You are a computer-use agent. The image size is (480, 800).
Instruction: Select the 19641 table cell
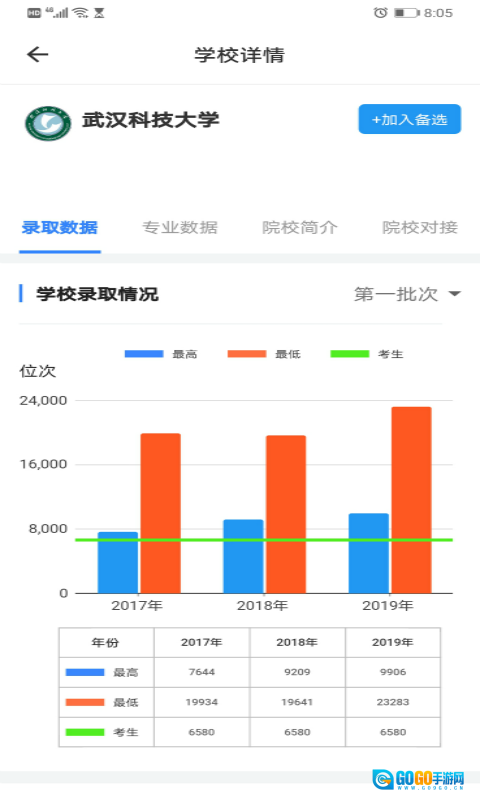pos(297,703)
